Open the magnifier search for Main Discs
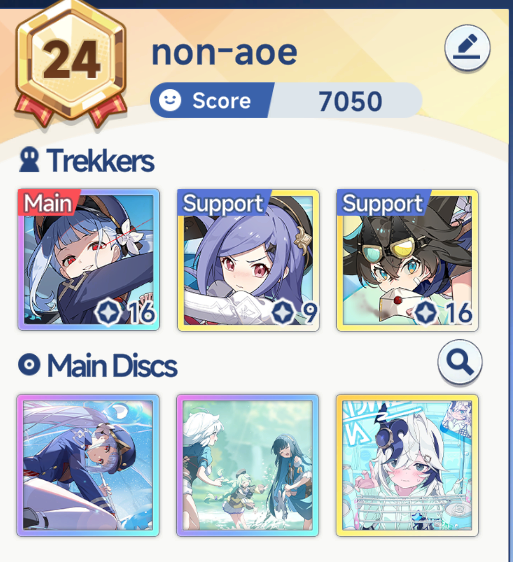Screen dimensions: 513x562 (x=460, y=362)
